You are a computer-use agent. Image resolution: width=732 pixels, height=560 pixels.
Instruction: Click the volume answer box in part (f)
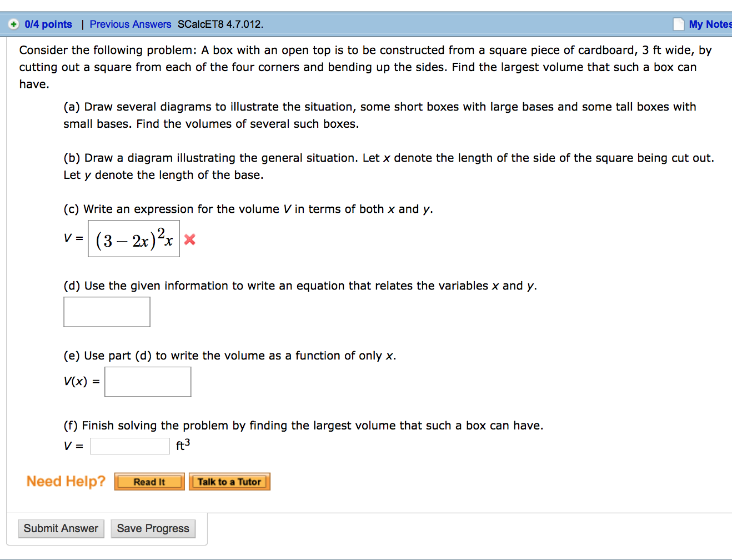click(129, 446)
